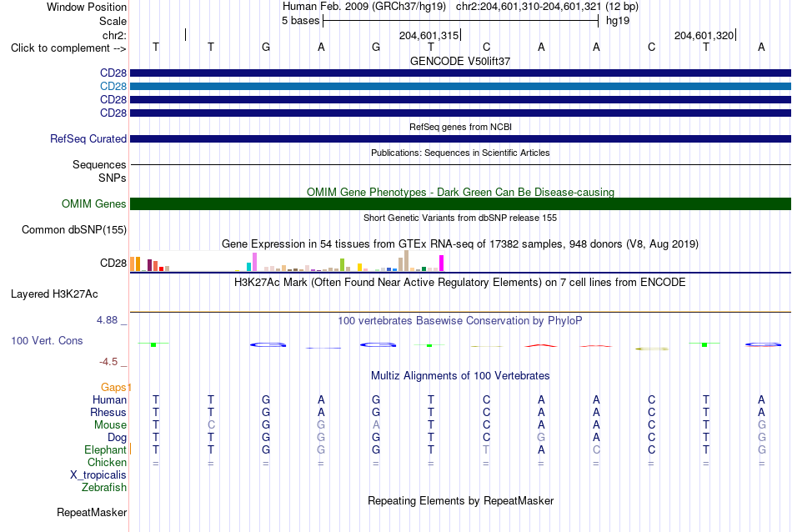
Task: Click the SNPs track label
Action: 113,178
